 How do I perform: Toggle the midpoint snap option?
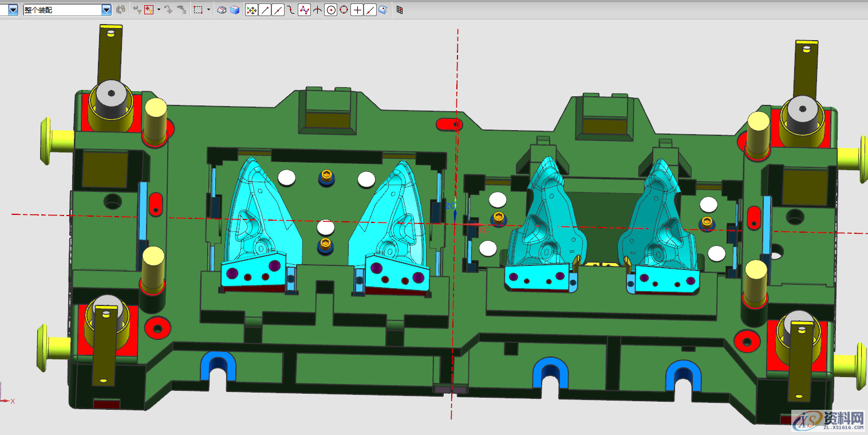(x=278, y=10)
